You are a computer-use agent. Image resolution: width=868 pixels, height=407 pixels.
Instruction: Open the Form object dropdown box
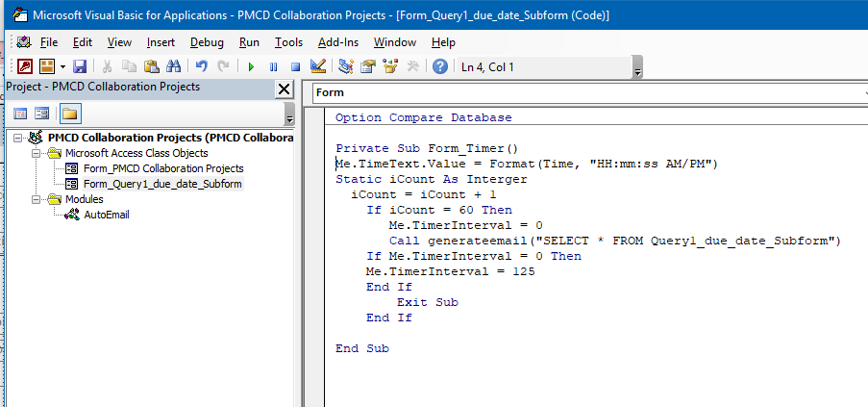pos(589,93)
